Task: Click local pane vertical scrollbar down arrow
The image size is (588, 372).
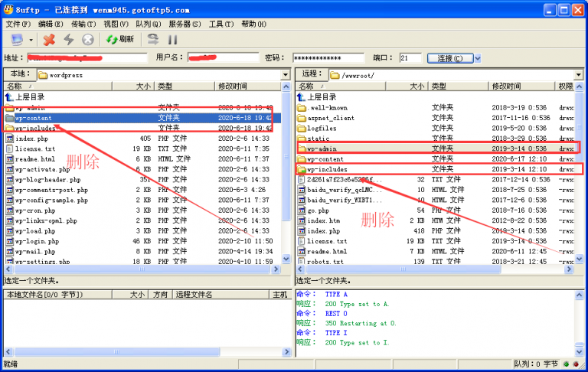Action: pyautogui.click(x=286, y=259)
